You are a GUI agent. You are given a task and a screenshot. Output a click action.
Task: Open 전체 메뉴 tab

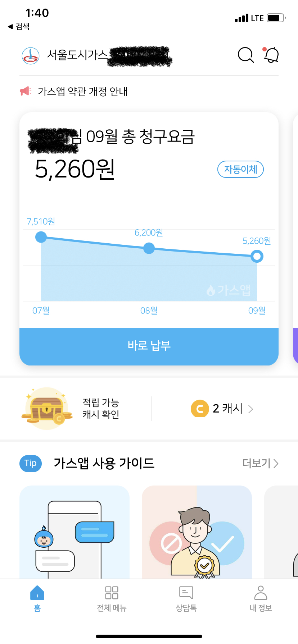tap(112, 598)
